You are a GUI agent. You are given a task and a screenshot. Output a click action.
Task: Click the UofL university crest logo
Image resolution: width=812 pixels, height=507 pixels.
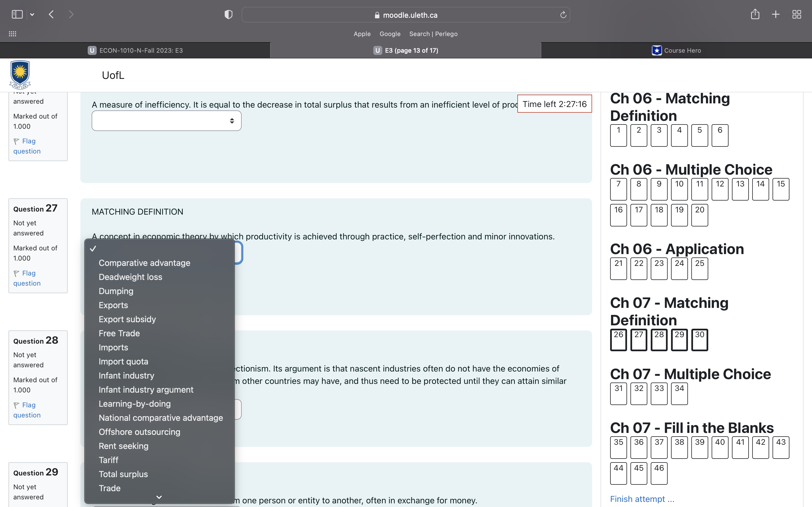(20, 74)
